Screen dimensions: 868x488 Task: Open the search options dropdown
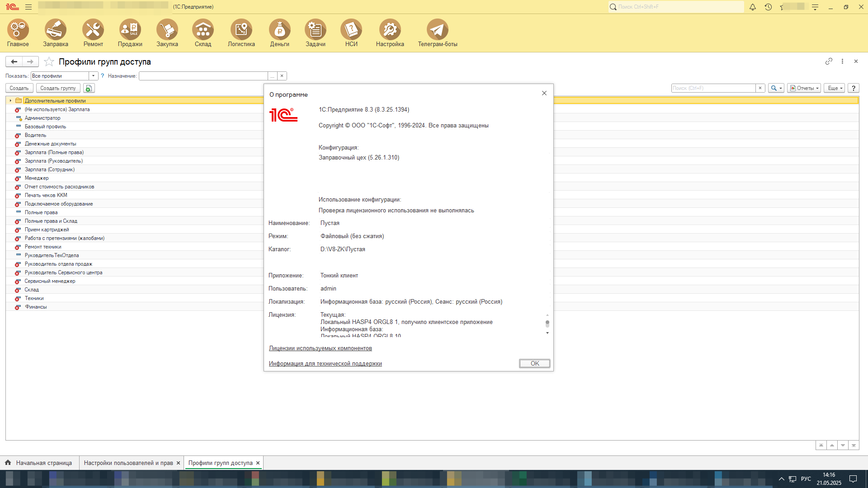tap(776, 88)
